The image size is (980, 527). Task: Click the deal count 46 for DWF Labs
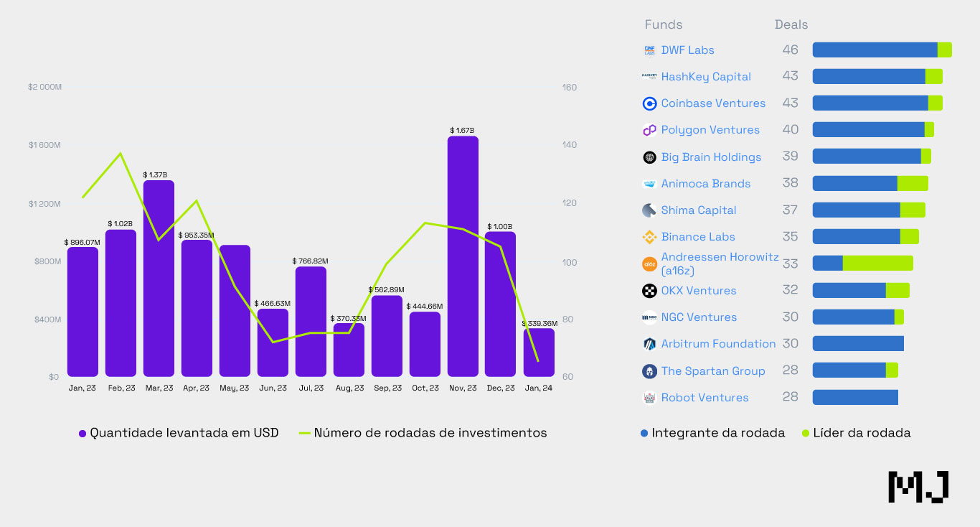point(790,50)
